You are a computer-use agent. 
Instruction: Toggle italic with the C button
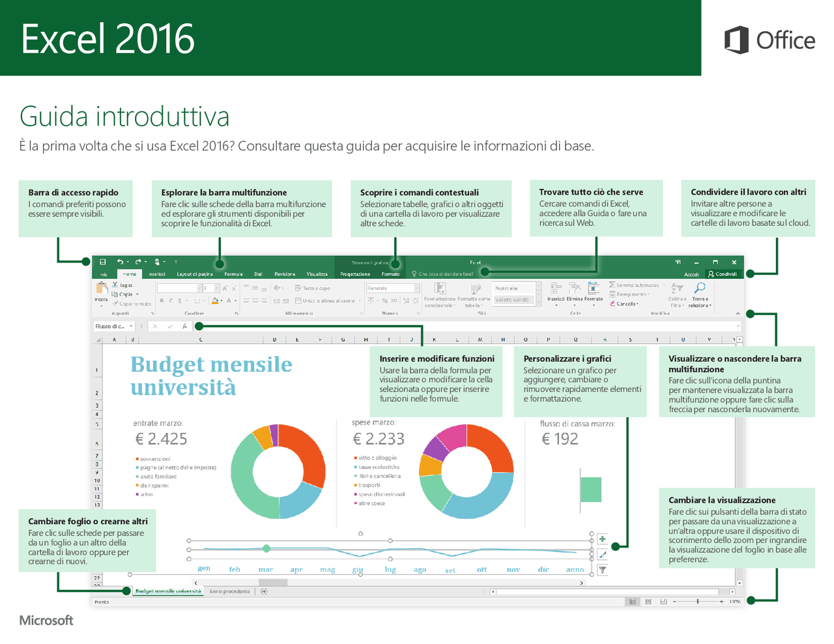(171, 300)
